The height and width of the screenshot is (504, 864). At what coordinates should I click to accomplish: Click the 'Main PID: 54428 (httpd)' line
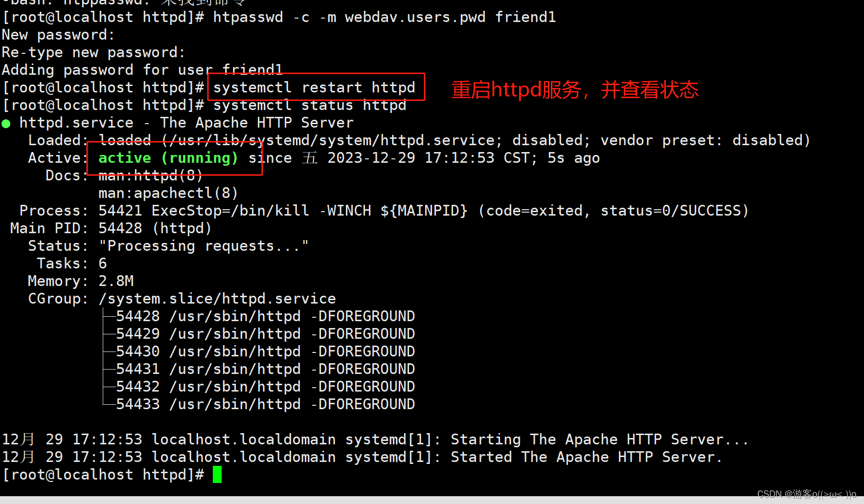(111, 228)
